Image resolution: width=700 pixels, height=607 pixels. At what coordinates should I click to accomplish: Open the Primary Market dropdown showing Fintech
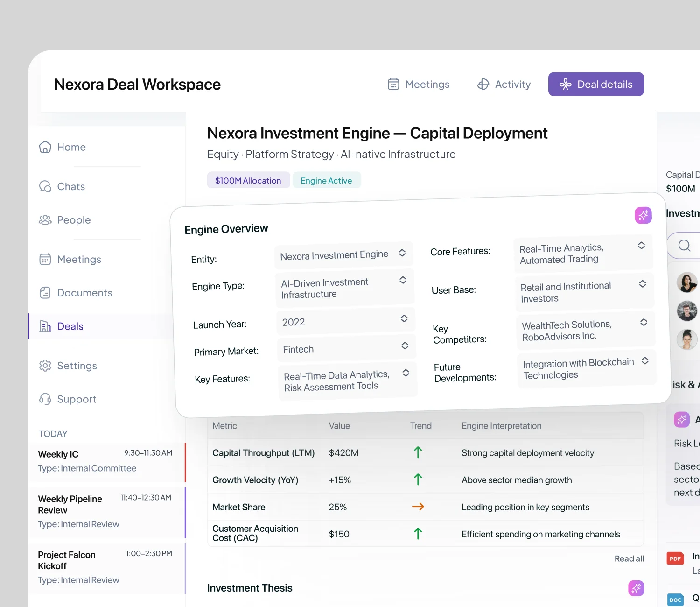tap(347, 348)
